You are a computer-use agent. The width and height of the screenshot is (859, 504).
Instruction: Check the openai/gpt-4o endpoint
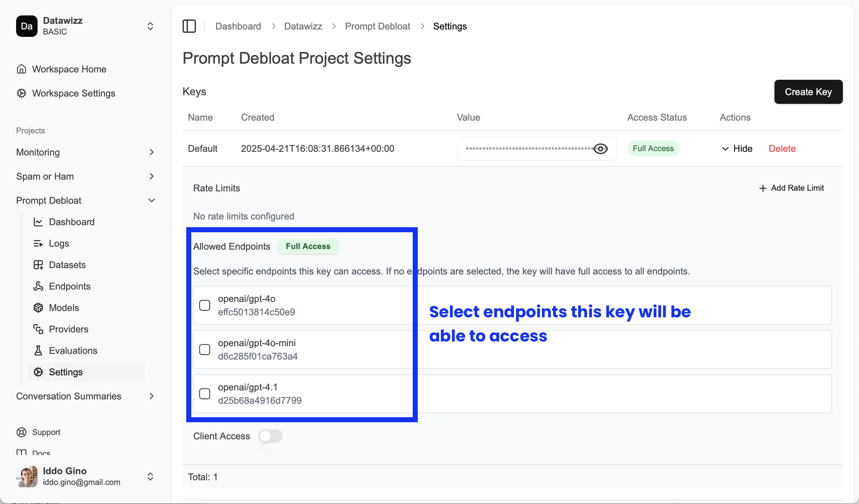(x=205, y=305)
